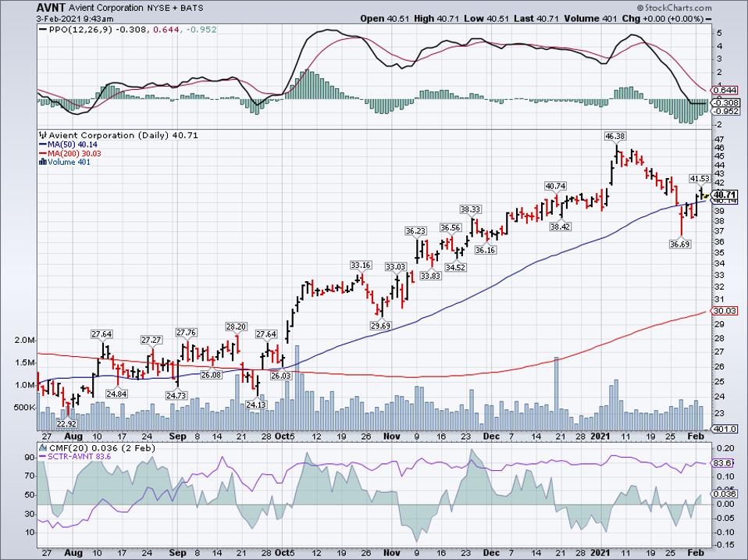The width and height of the screenshot is (748, 560).
Task: Click the 401.0 volume tag on the right axis
Action: click(725, 429)
